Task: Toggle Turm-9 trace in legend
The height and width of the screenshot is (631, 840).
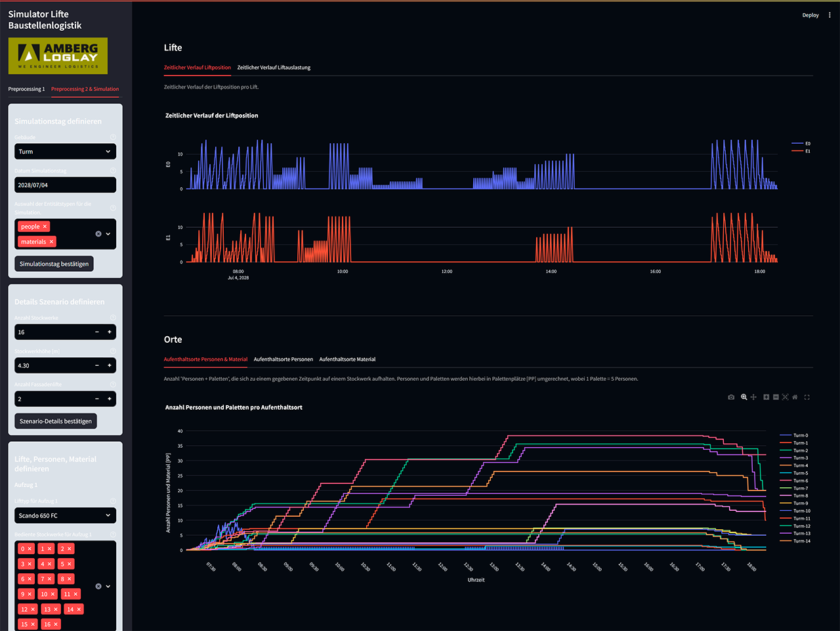Action: (794, 503)
